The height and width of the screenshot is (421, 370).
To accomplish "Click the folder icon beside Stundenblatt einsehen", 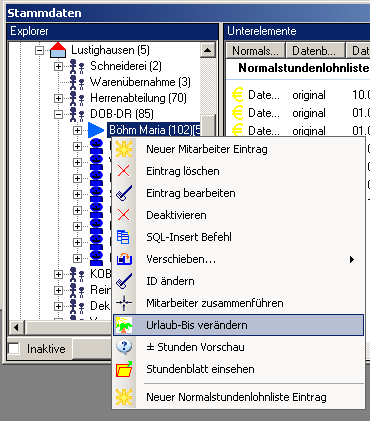I will click(124, 369).
